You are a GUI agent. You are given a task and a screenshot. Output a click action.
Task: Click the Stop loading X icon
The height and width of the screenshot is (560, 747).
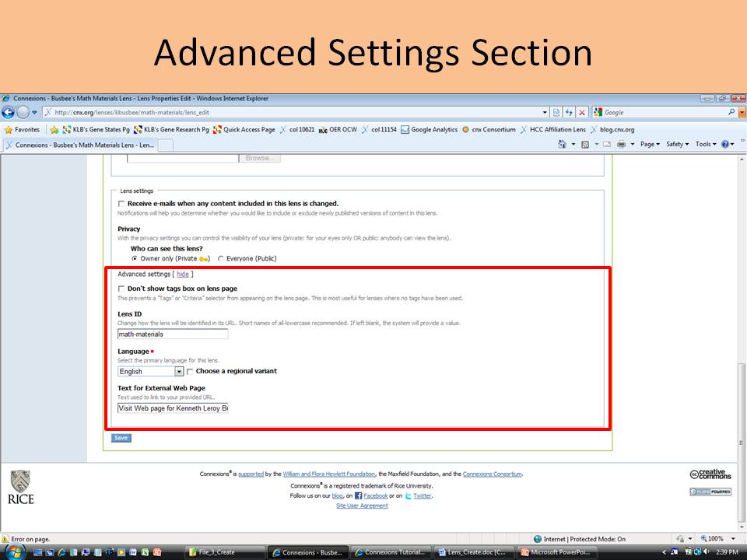click(x=582, y=113)
